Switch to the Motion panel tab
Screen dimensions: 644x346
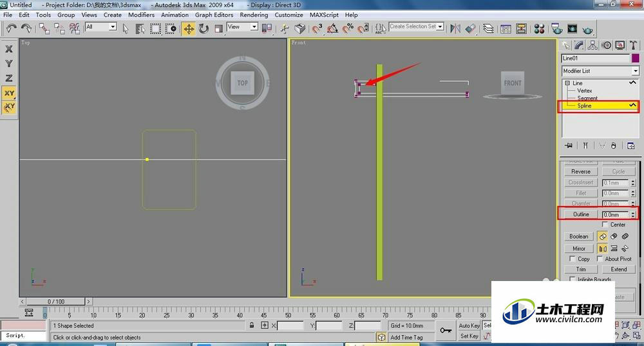(x=606, y=45)
